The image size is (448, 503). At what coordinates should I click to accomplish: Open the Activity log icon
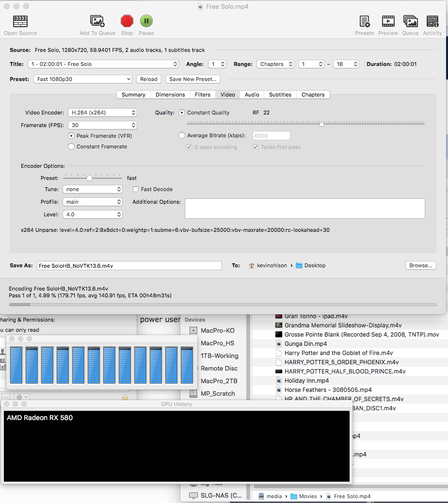[432, 21]
